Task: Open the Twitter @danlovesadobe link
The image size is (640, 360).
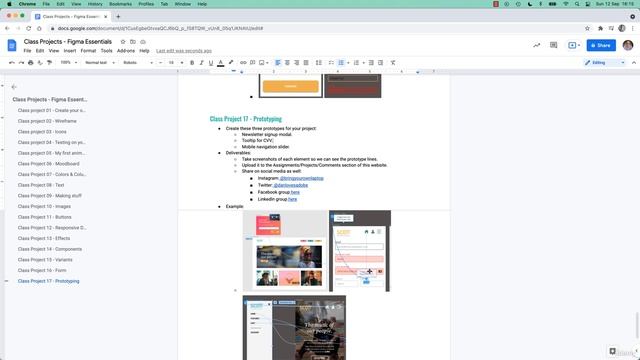Action: tap(291, 185)
